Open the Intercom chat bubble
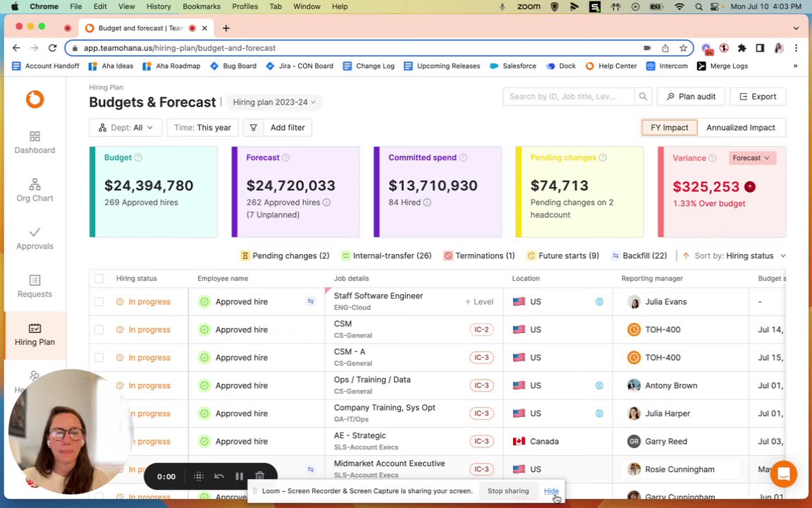Screen dimensions: 812x508 783,474
